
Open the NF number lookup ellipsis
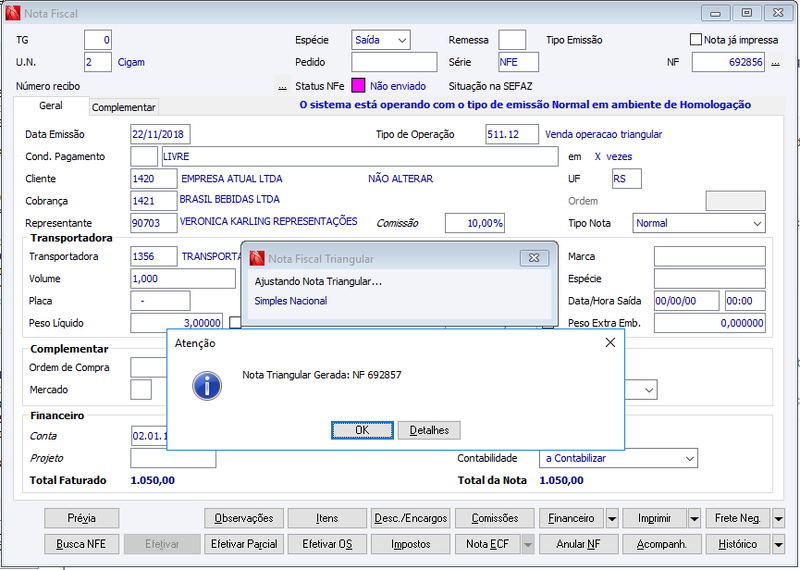[776, 63]
